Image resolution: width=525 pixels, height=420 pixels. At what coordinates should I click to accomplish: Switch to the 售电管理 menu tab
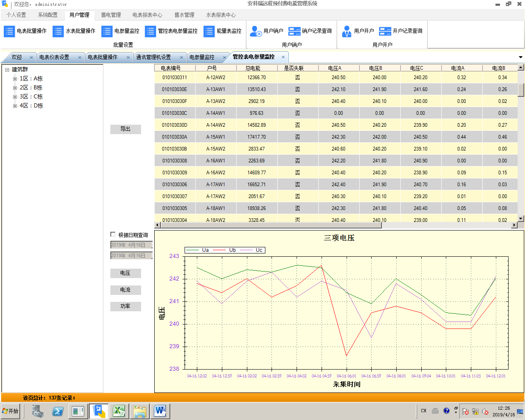click(111, 15)
